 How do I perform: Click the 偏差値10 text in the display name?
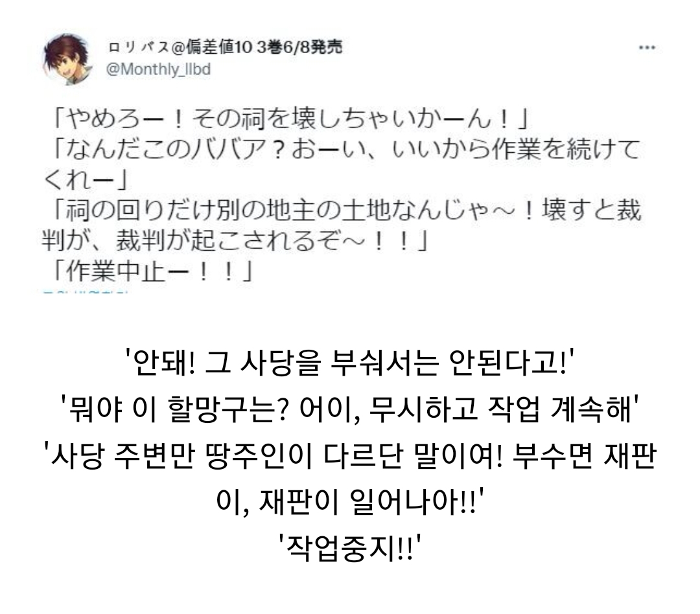[219, 47]
